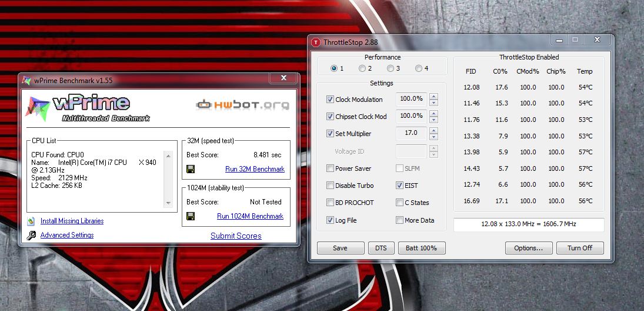Open ThrottleStop Options dialog
Viewport: 644px width, 311px height.
(x=529, y=248)
